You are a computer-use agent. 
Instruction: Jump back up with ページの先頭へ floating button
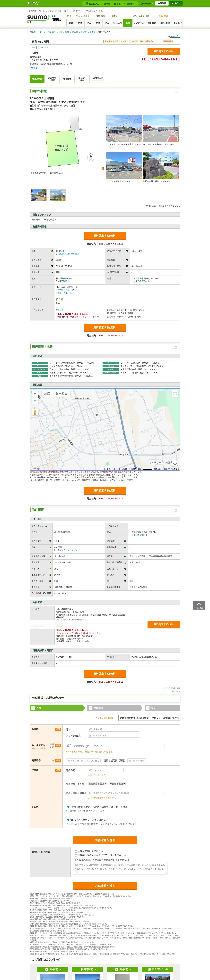point(199,605)
